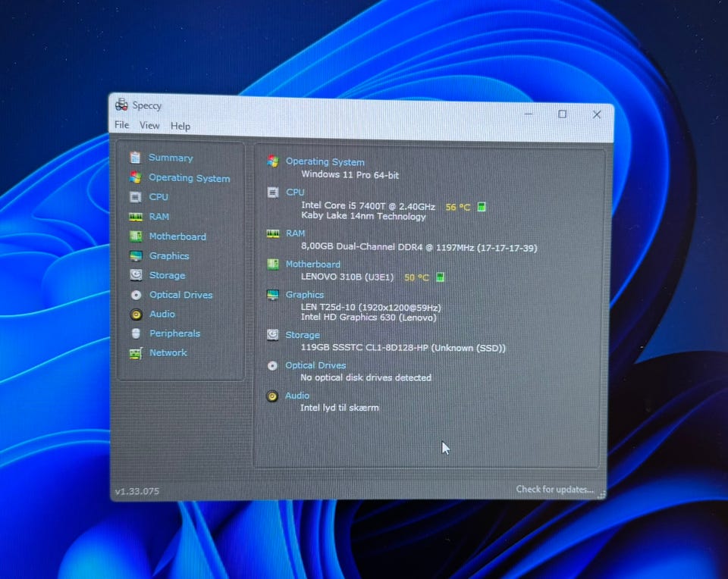Select the RAM icon in the sidebar
Screen dimensions: 728x579
[x=136, y=217]
